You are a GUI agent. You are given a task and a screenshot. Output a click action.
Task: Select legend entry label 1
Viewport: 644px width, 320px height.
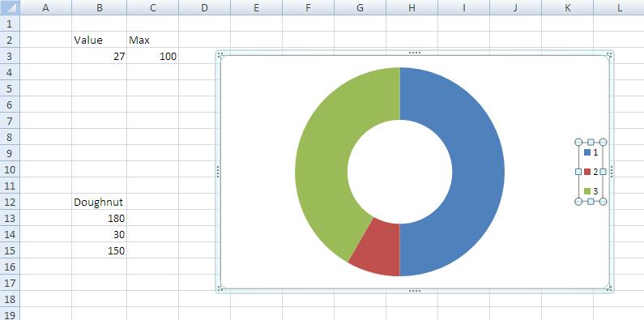(x=595, y=152)
